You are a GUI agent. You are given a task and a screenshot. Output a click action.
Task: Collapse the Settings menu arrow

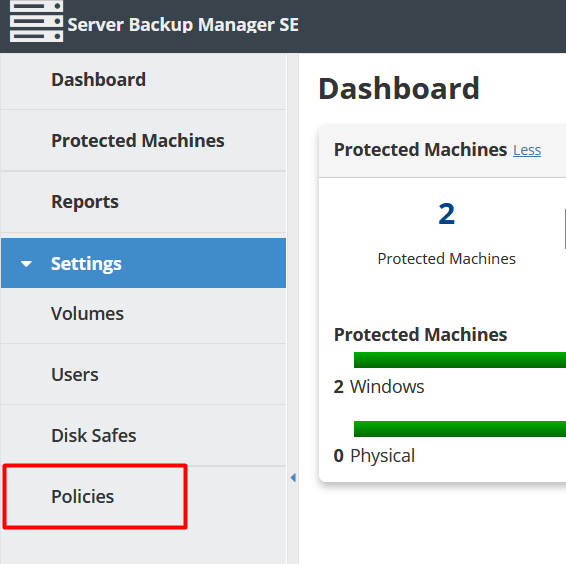26,264
